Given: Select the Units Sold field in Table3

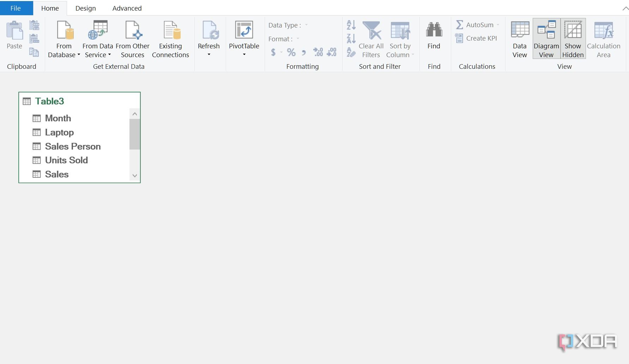Looking at the screenshot, I should (x=66, y=160).
